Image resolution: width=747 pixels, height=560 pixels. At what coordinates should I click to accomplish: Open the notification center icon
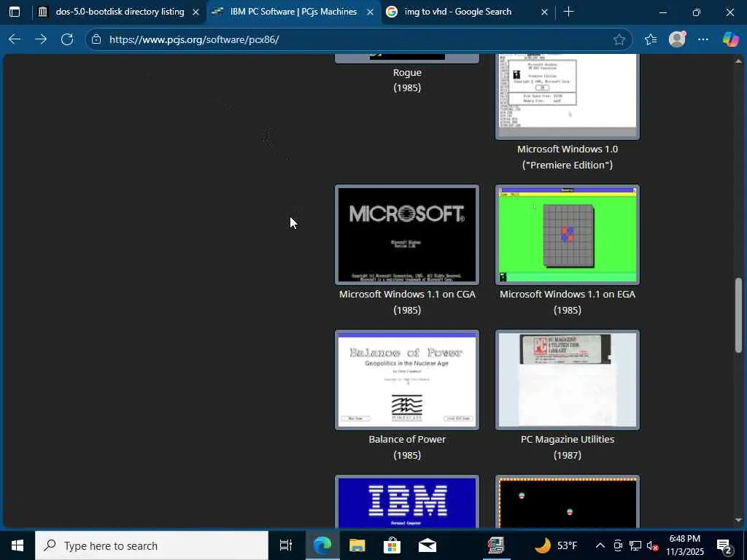click(724, 545)
